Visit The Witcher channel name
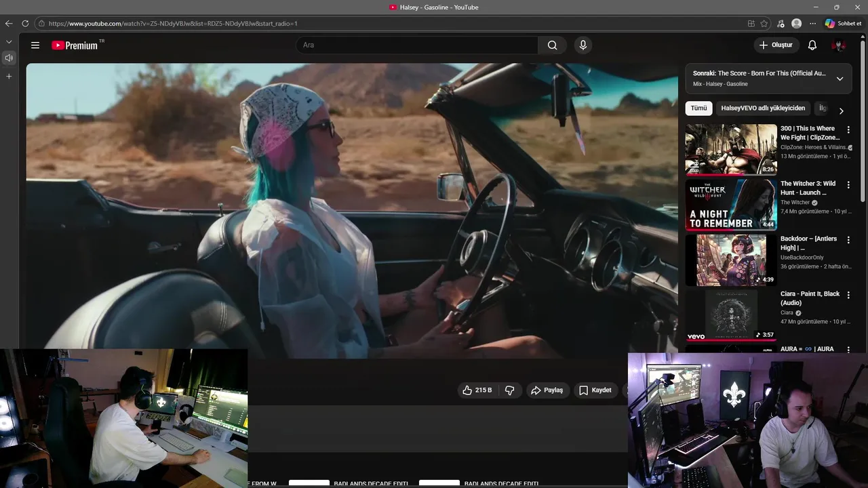 [x=795, y=203]
